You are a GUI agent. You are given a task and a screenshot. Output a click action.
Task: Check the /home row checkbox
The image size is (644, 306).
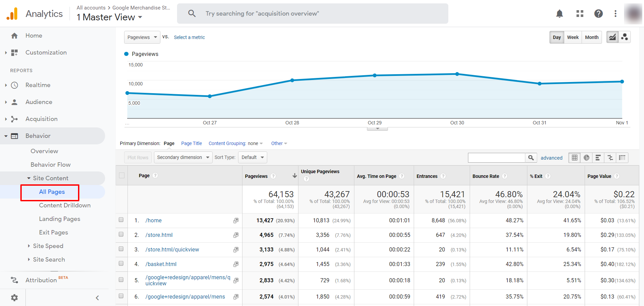(x=121, y=220)
